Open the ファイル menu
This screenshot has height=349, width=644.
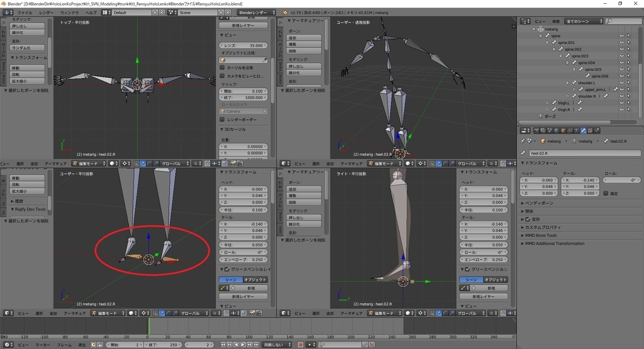pyautogui.click(x=25, y=13)
